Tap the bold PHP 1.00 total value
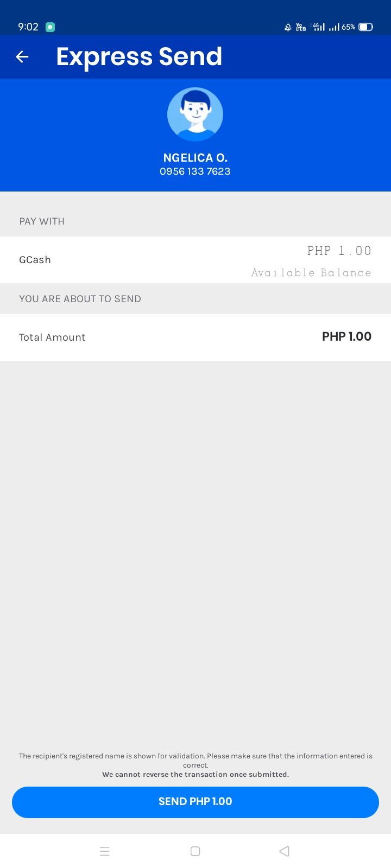The width and height of the screenshot is (391, 868). pos(346,337)
